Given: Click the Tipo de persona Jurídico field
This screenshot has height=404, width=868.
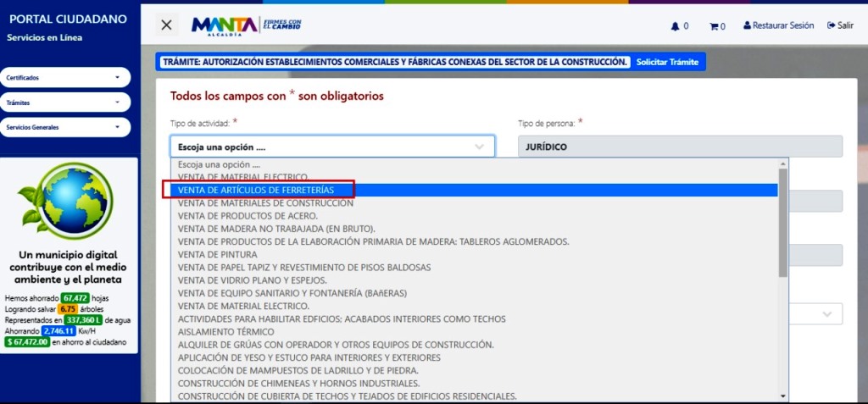Looking at the screenshot, I should 680,147.
